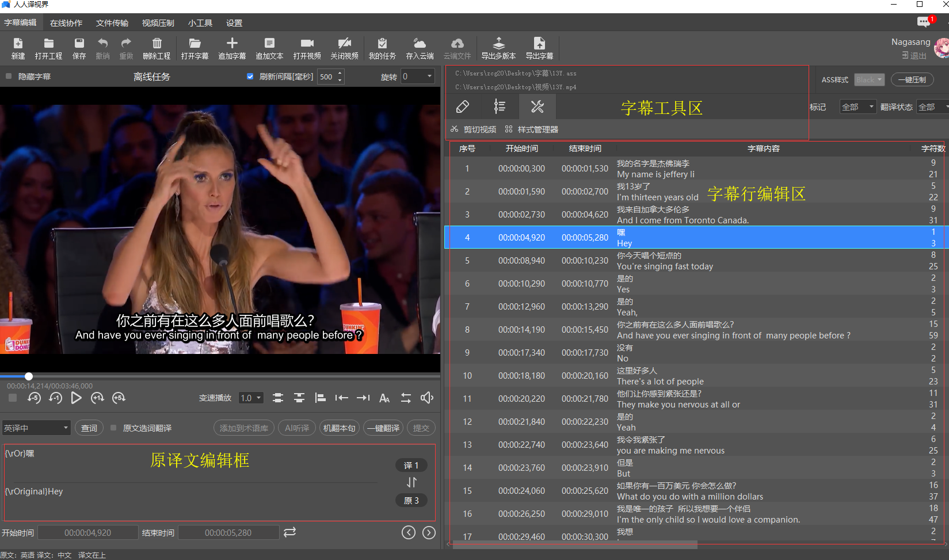Image resolution: width=949 pixels, height=560 pixels.
Task: Toggle the volume speaker icon
Action: (427, 398)
